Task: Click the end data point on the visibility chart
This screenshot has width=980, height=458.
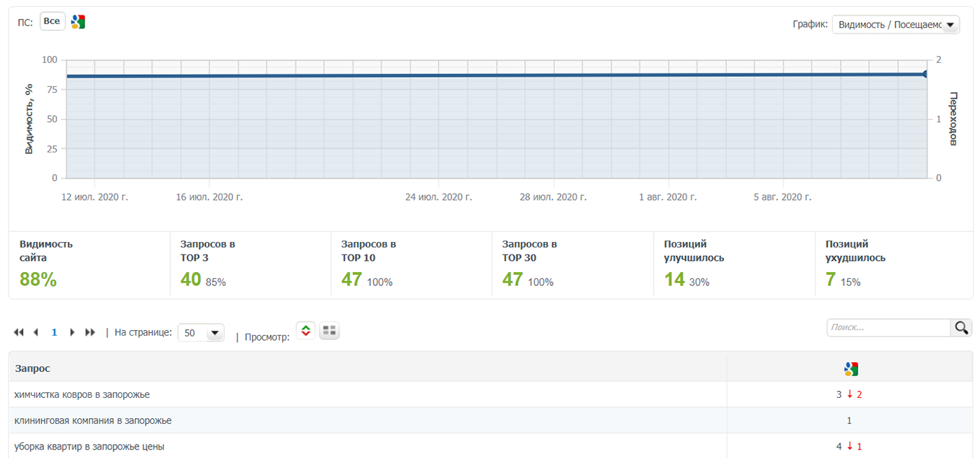Action: [925, 74]
